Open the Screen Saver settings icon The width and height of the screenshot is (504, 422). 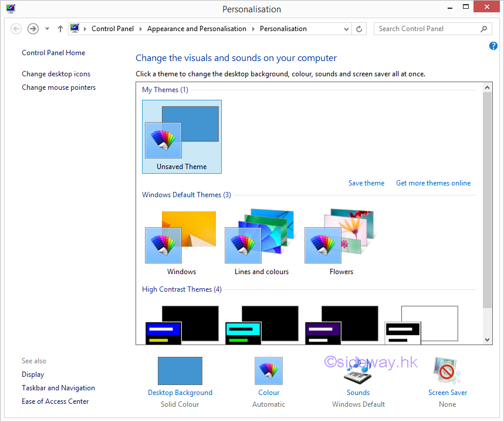(447, 371)
